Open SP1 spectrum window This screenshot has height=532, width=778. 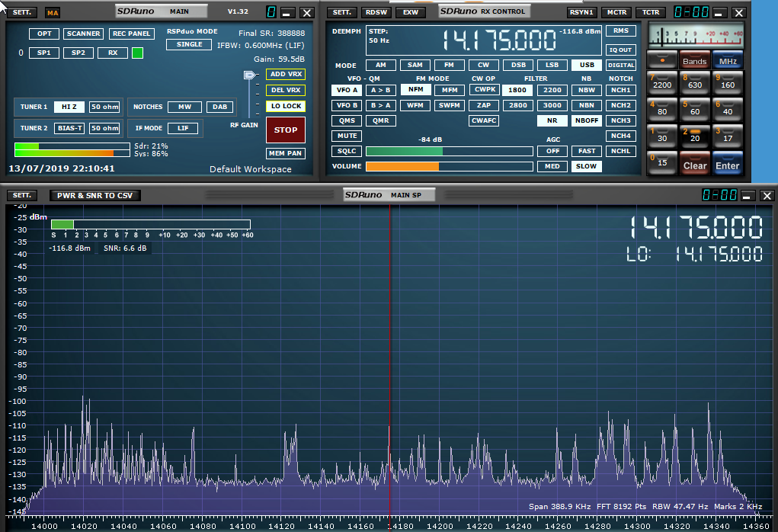pyautogui.click(x=44, y=53)
